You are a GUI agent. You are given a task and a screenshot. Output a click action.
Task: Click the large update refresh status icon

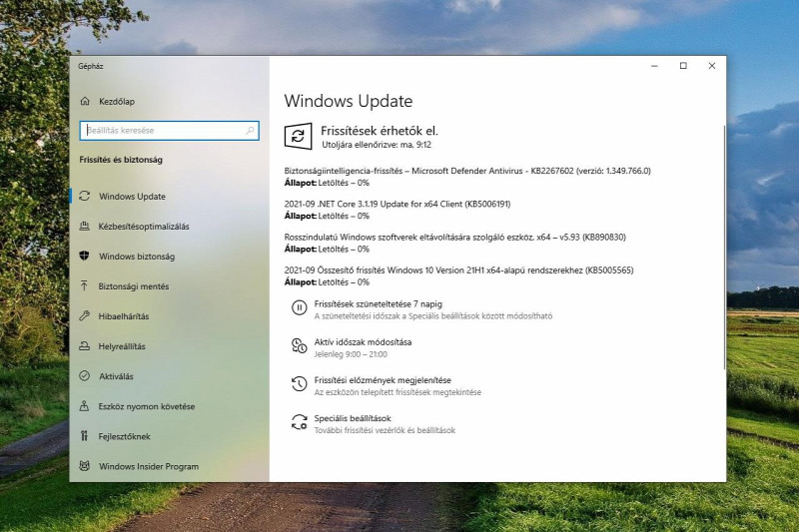pyautogui.click(x=298, y=136)
